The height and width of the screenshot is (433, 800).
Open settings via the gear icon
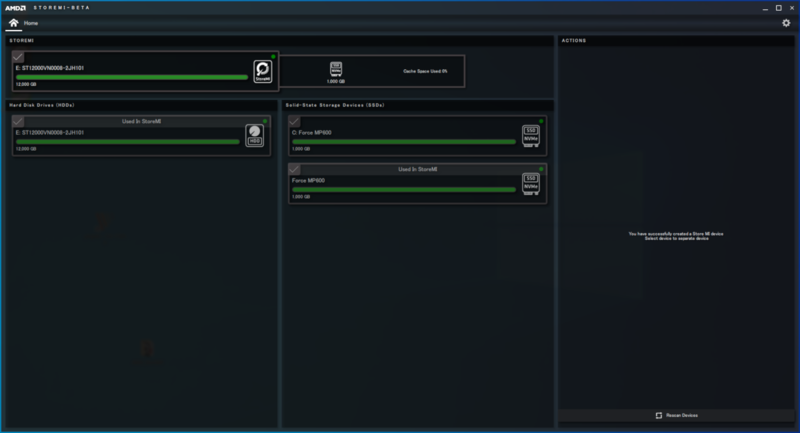pos(786,23)
